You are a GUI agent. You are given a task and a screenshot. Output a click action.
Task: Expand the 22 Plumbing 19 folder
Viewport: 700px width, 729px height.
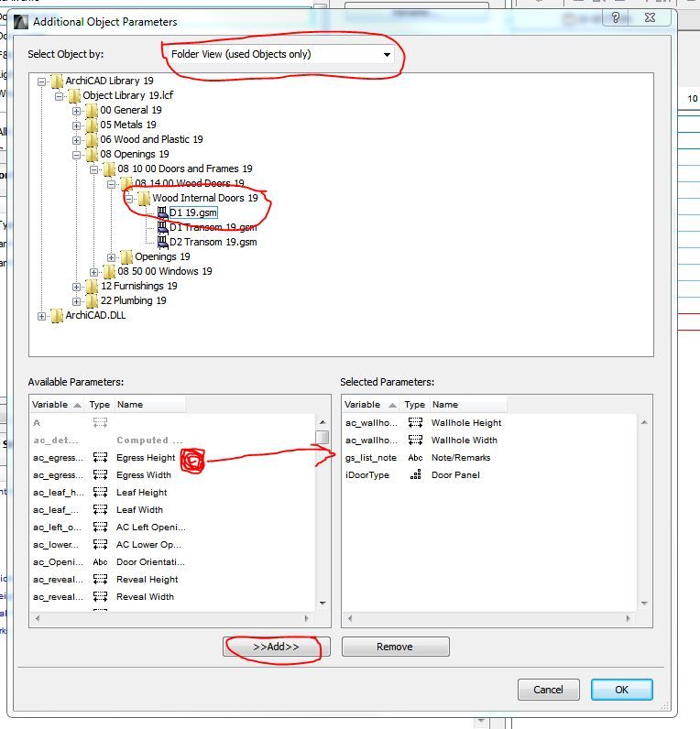tap(76, 301)
